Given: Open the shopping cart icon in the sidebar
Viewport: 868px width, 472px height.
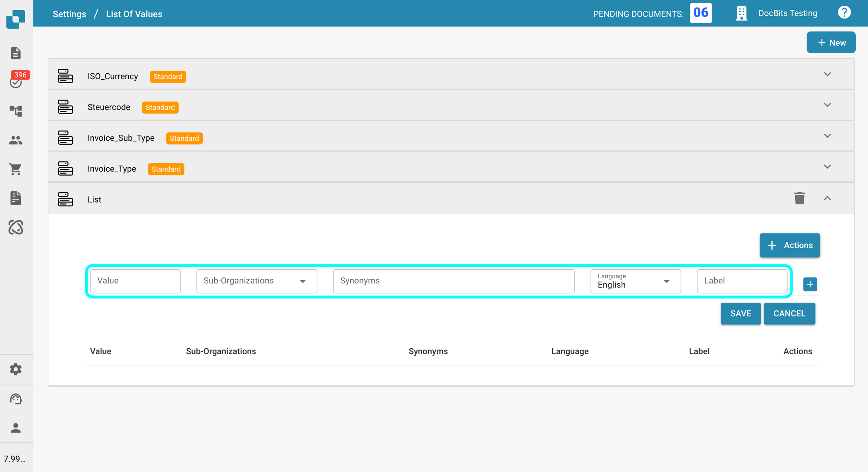Looking at the screenshot, I should click(x=16, y=169).
